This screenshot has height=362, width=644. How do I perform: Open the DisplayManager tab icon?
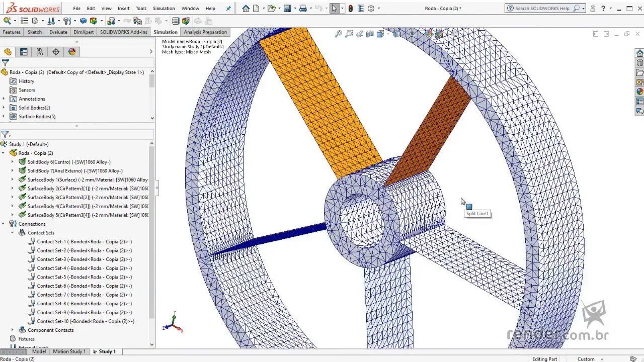pos(72,52)
